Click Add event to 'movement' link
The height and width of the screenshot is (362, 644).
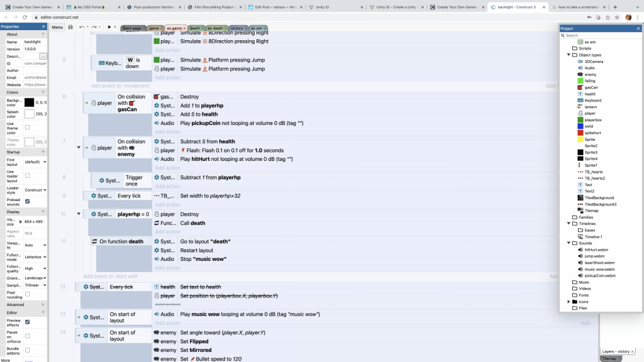121,85
